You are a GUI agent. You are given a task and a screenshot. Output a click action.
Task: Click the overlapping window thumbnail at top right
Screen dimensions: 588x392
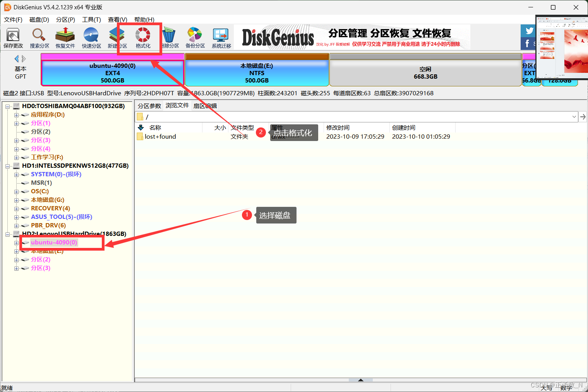[562, 47]
